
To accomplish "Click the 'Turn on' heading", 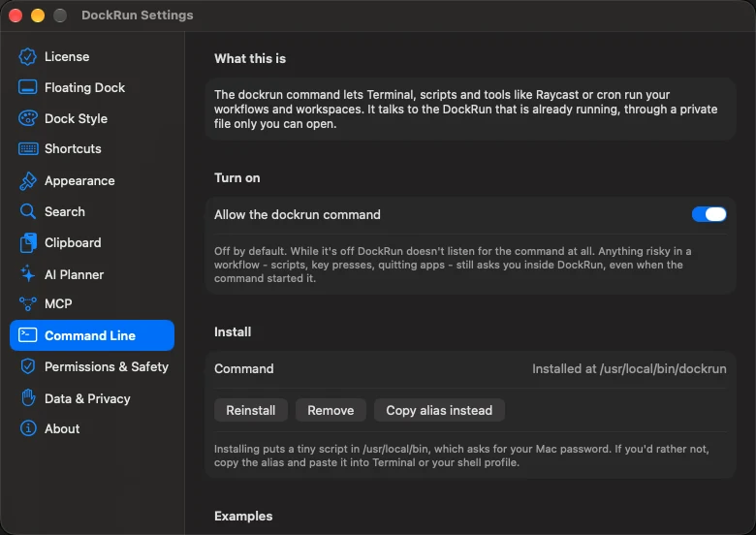I will [237, 178].
